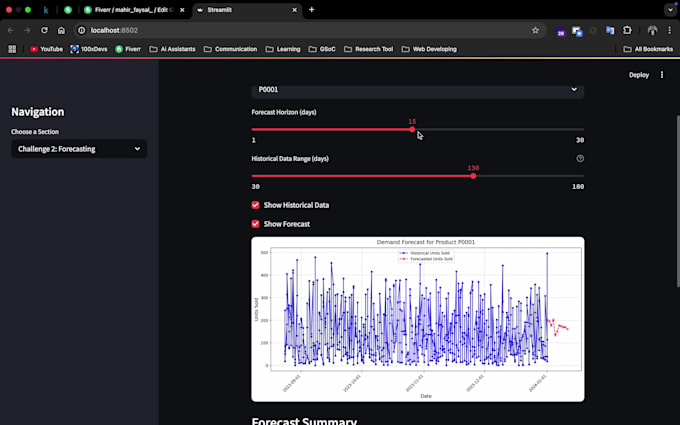This screenshot has width=680, height=425.
Task: Click the Choose a Section label
Action: (x=35, y=132)
